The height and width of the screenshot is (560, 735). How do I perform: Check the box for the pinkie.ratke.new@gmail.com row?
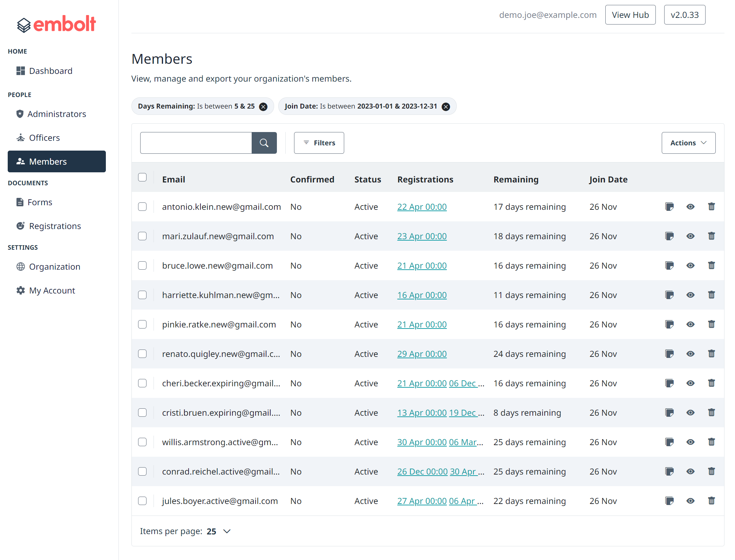pos(142,324)
